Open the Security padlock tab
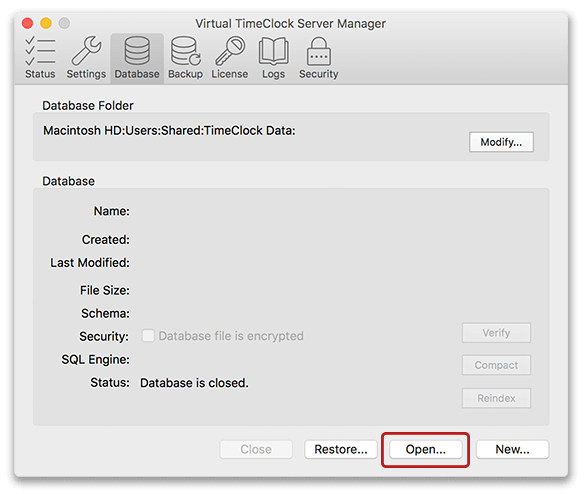 [318, 58]
